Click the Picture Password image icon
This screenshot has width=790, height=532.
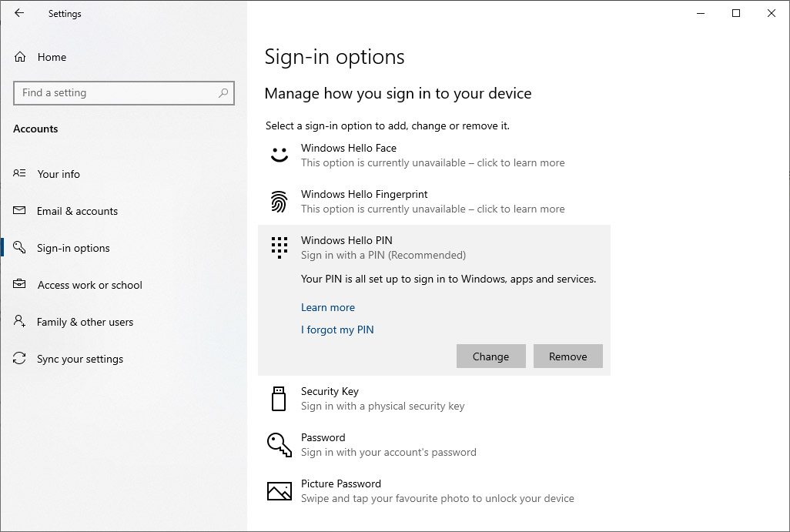click(x=280, y=490)
